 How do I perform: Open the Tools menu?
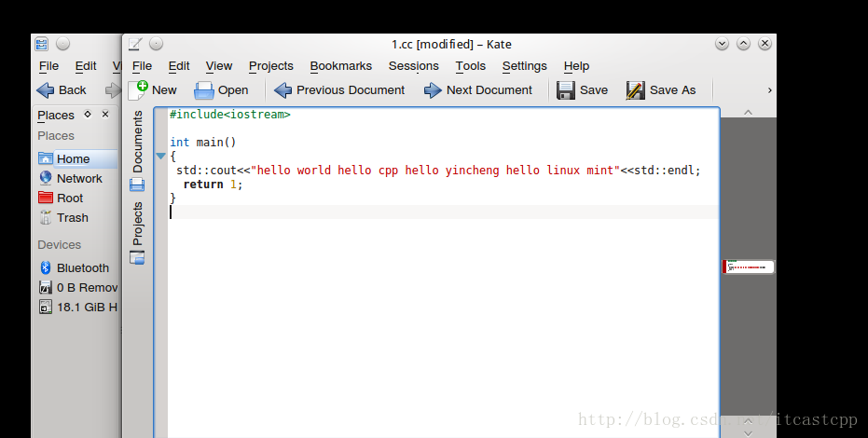[x=471, y=66]
